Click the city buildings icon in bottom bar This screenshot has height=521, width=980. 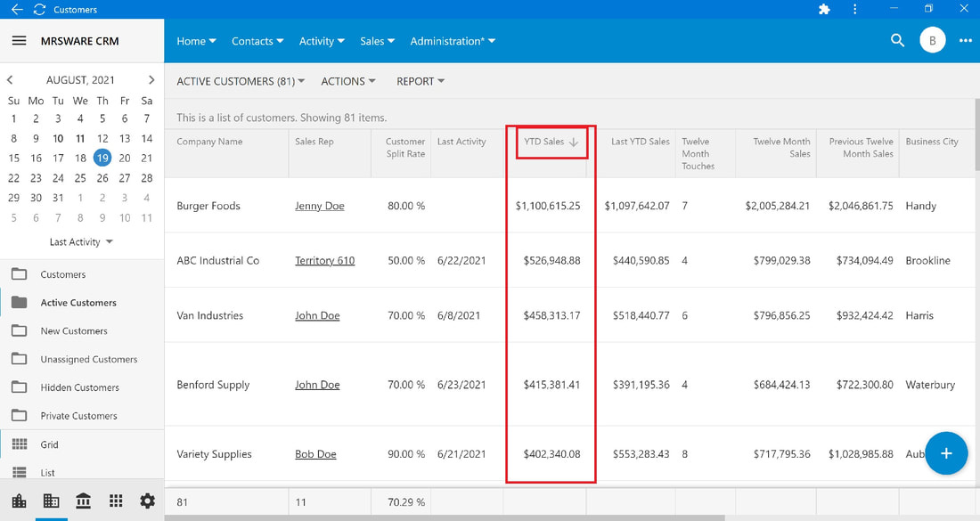point(20,501)
